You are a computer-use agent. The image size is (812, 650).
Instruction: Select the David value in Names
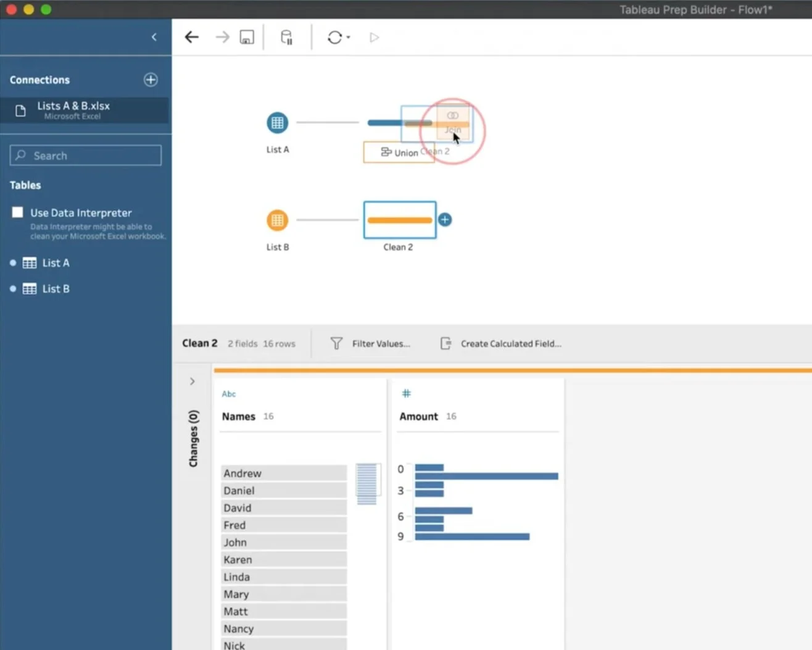click(284, 508)
